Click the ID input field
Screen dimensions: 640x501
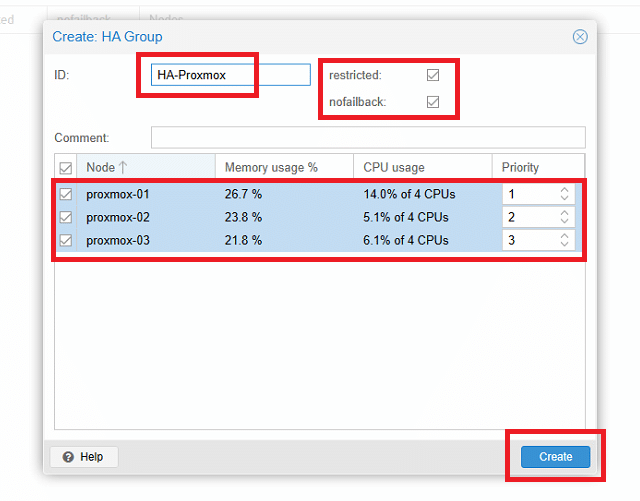tap(231, 75)
